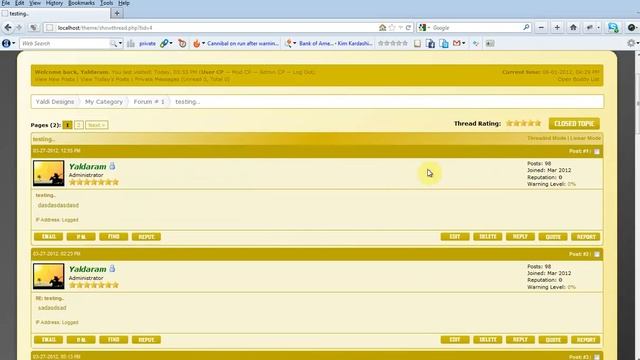The width and height of the screenshot is (640, 360).
Task: Open dropdown beside the Web Search magnifier
Action: (x=120, y=43)
